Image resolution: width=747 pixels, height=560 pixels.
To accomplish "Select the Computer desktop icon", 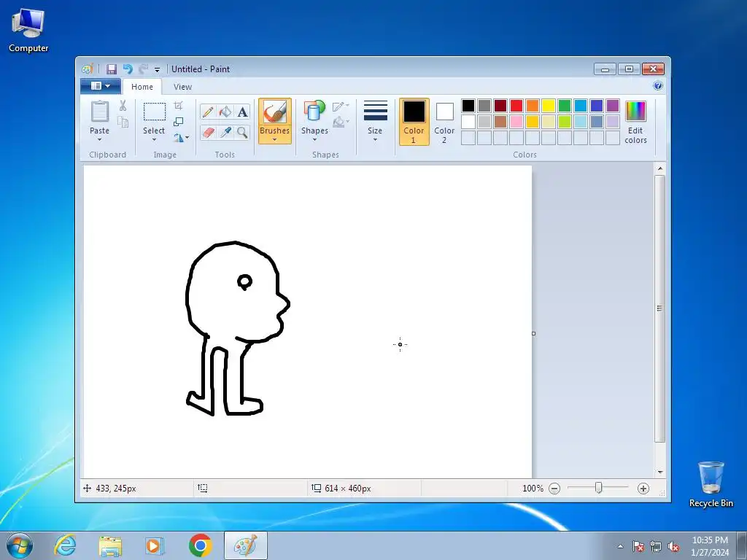I will point(28,31).
